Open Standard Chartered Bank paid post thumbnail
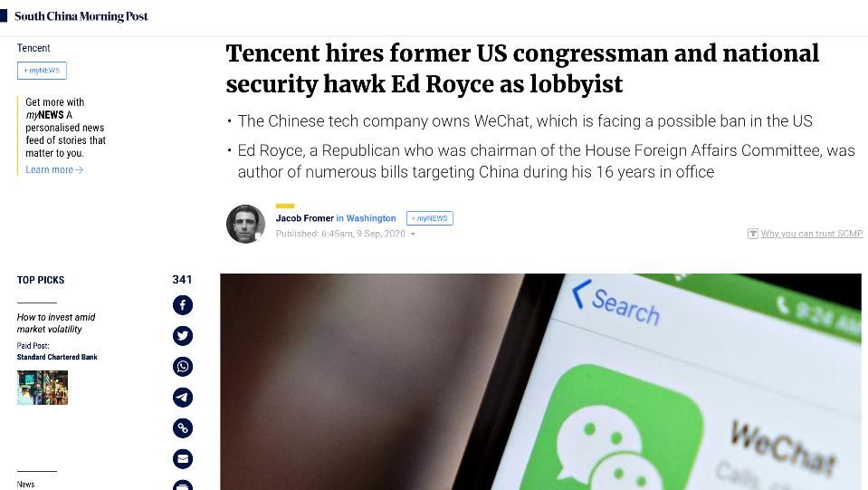868x490 pixels. [x=43, y=388]
